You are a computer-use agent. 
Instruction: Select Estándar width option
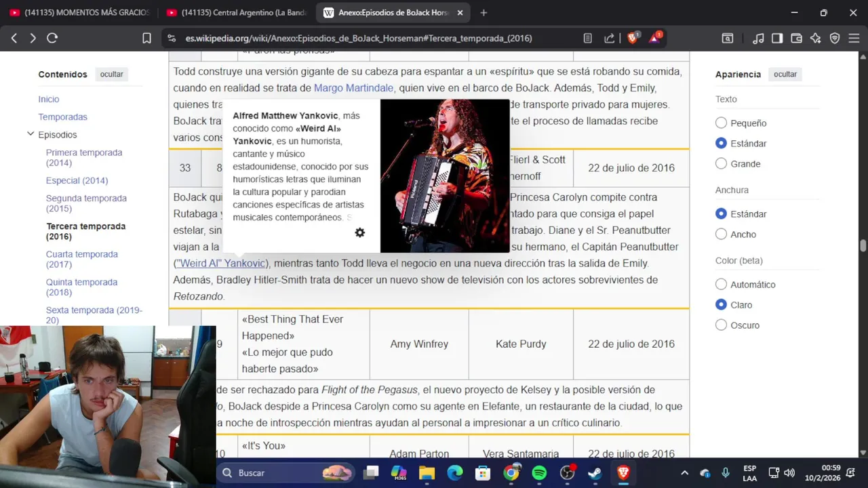point(721,213)
